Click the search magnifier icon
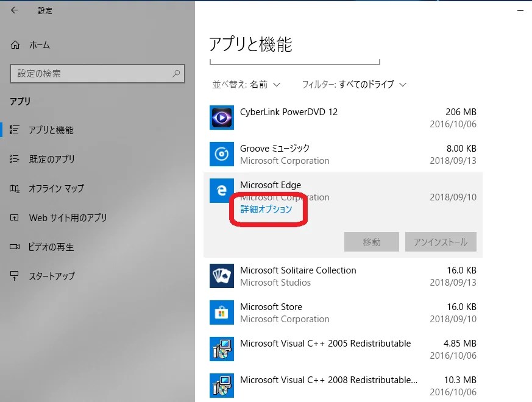Viewport: 532px width, 402px height. point(176,73)
